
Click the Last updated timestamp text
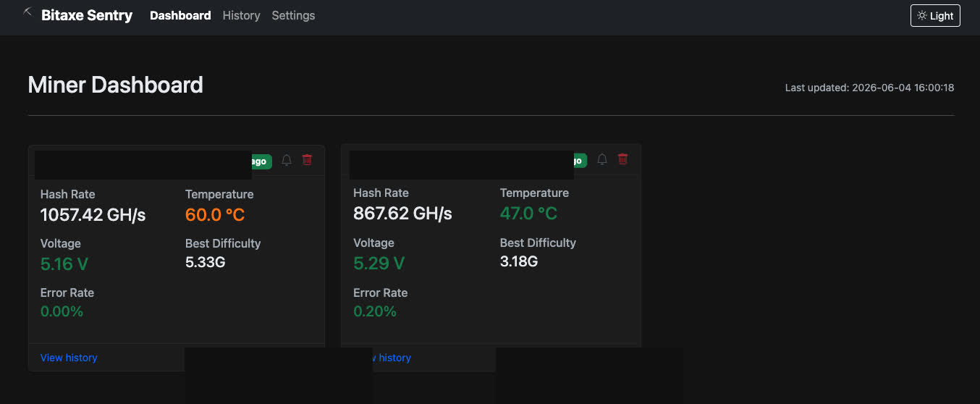point(869,88)
